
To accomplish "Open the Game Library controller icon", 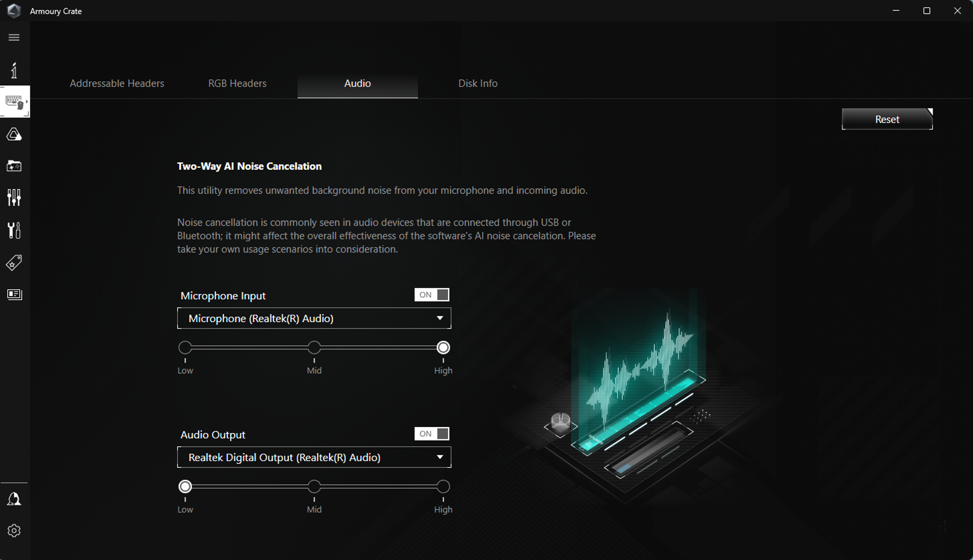I will coord(14,166).
